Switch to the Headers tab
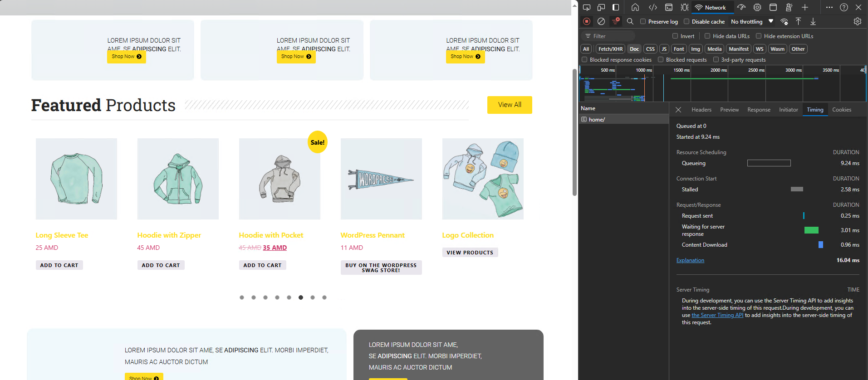Image resolution: width=868 pixels, height=380 pixels. click(x=701, y=110)
